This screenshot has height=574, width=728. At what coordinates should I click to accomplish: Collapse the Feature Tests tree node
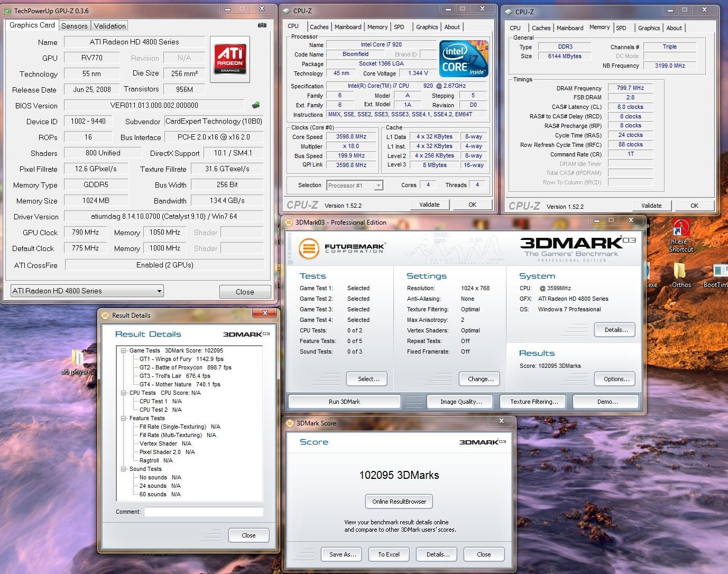click(123, 418)
